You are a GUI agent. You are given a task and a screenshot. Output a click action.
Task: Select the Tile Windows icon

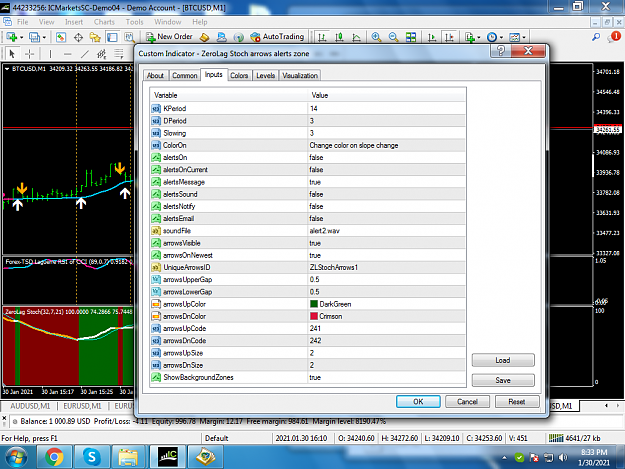click(x=411, y=37)
